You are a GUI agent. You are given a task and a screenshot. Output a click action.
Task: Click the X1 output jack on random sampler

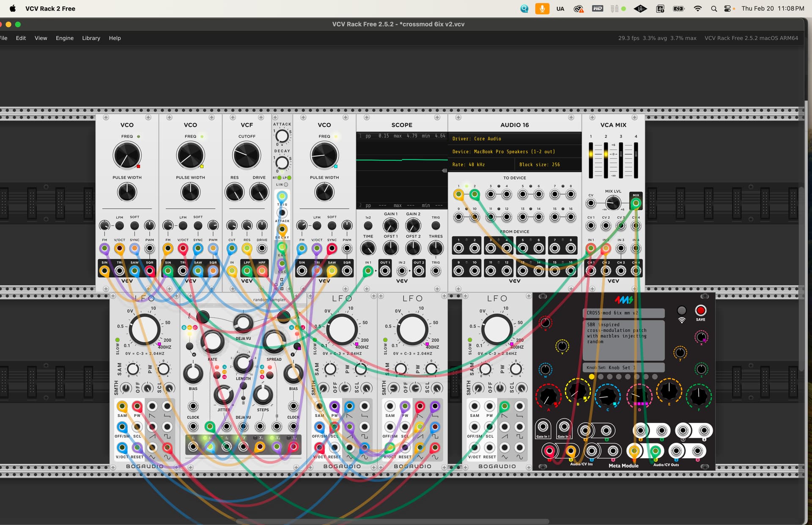click(260, 447)
